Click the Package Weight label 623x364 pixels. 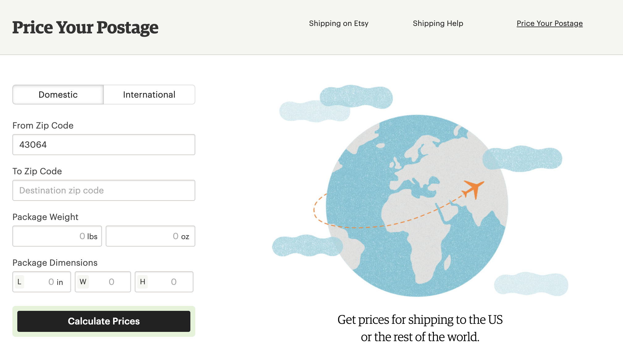point(45,217)
